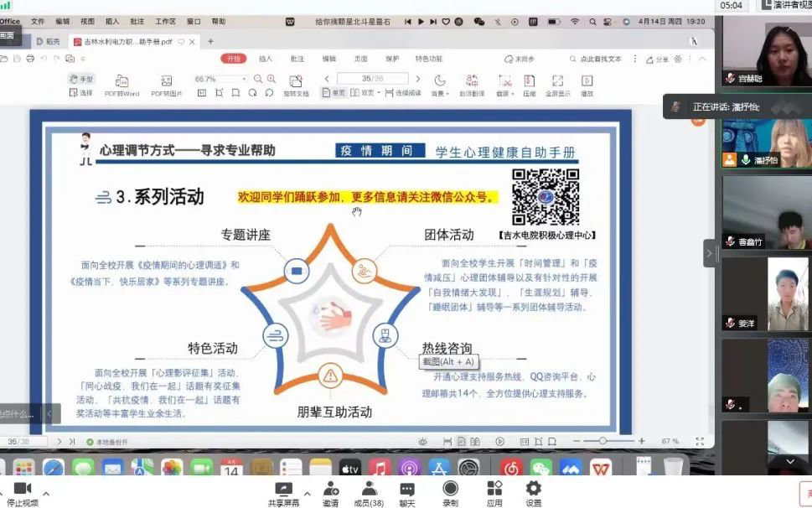Switch to the 插入 ribbon tab

pos(264,59)
